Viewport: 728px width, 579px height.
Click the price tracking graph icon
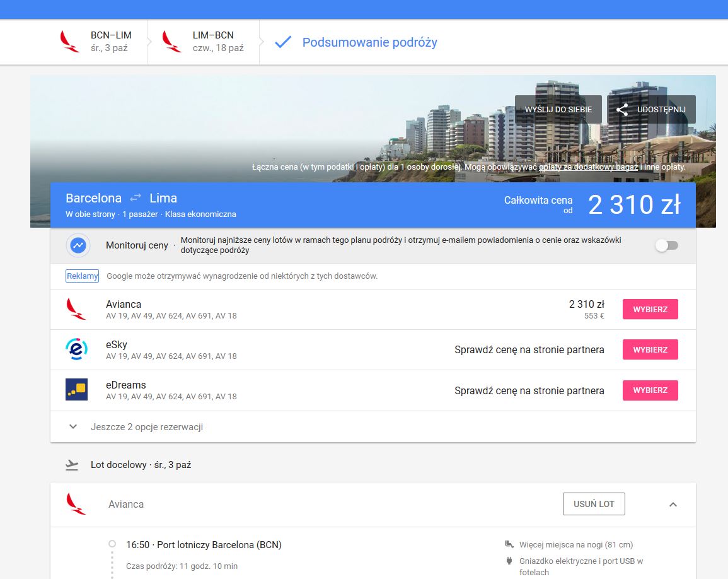tap(78, 245)
